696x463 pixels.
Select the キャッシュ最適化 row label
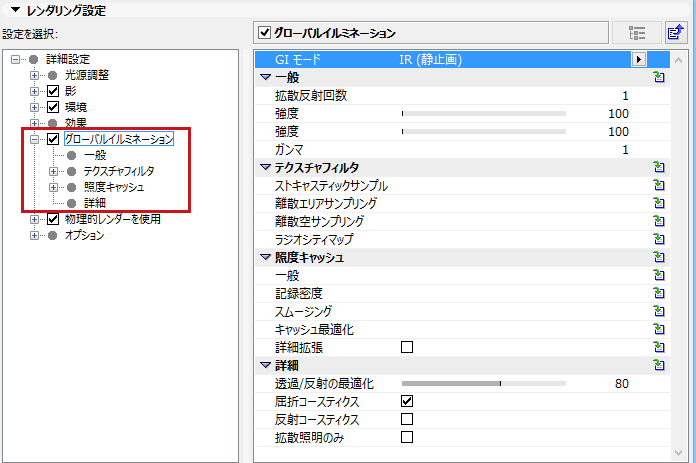pyautogui.click(x=314, y=329)
